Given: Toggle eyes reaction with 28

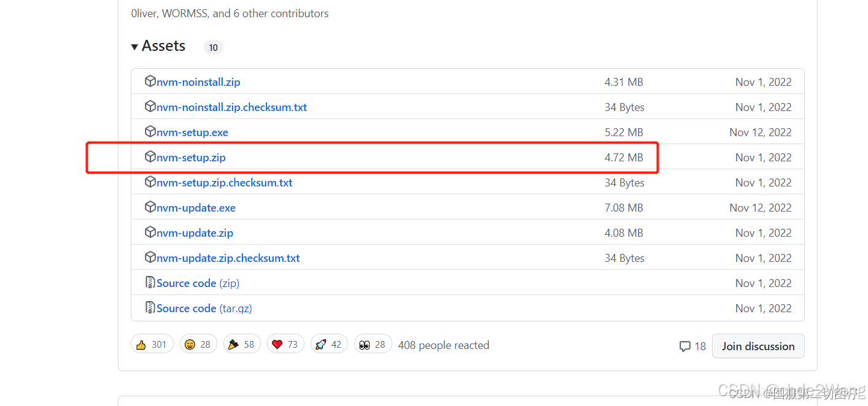Looking at the screenshot, I should click(x=373, y=344).
